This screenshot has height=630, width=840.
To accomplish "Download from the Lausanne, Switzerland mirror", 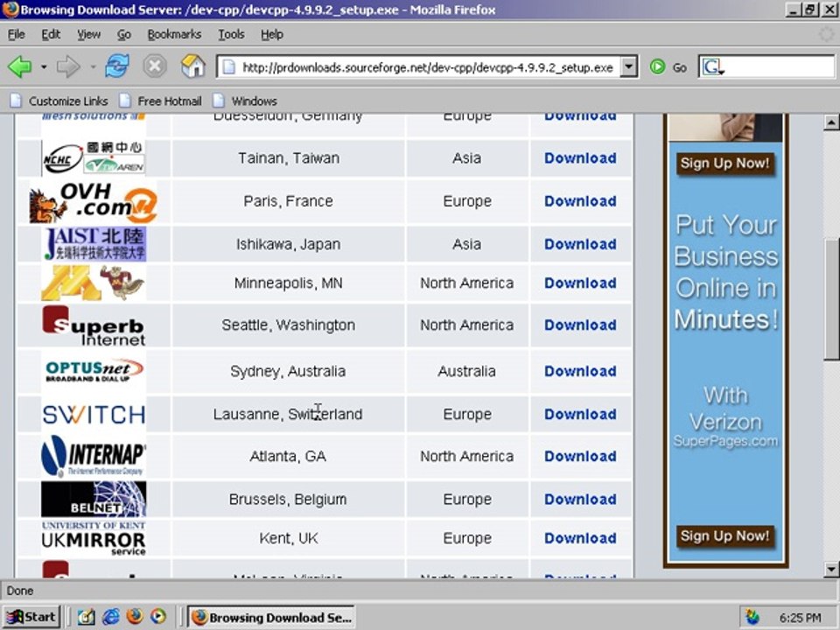I will point(580,414).
